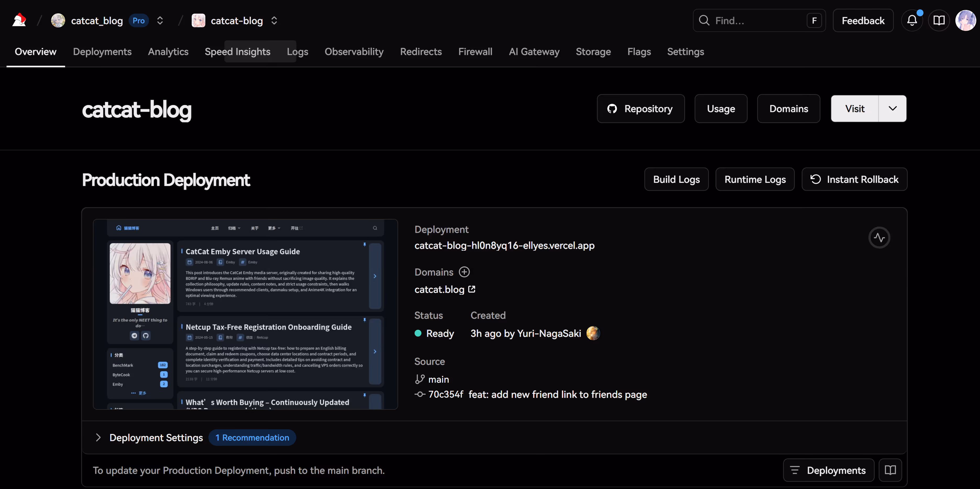Go to the Storage tab
Image resolution: width=980 pixels, height=489 pixels.
point(593,52)
